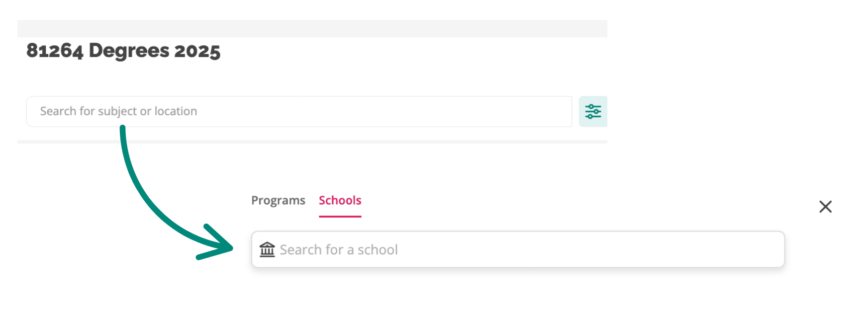Open the filter options sliders icon
The image size is (868, 311).
[x=593, y=111]
